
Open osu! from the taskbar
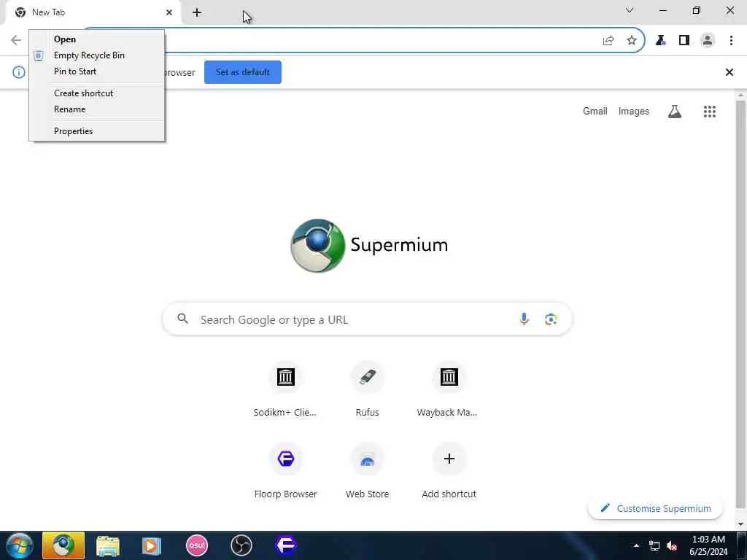[x=197, y=545]
